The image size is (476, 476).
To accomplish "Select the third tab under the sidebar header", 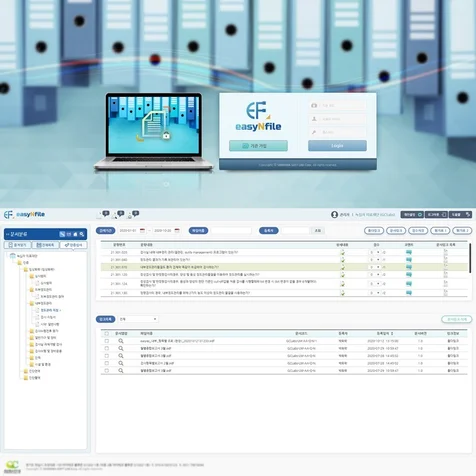I will (x=73, y=245).
